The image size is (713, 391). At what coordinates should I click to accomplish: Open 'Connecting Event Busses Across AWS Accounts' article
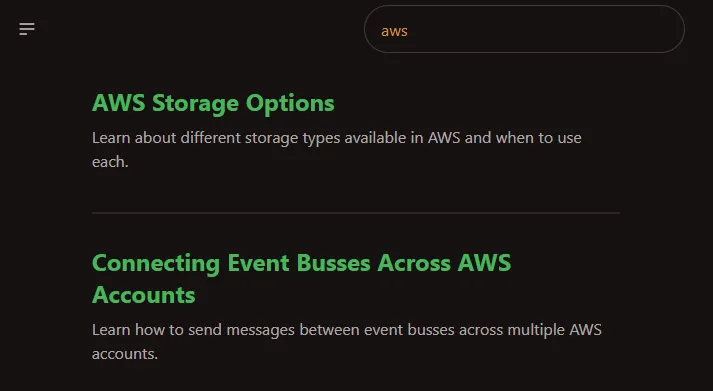tap(301, 279)
